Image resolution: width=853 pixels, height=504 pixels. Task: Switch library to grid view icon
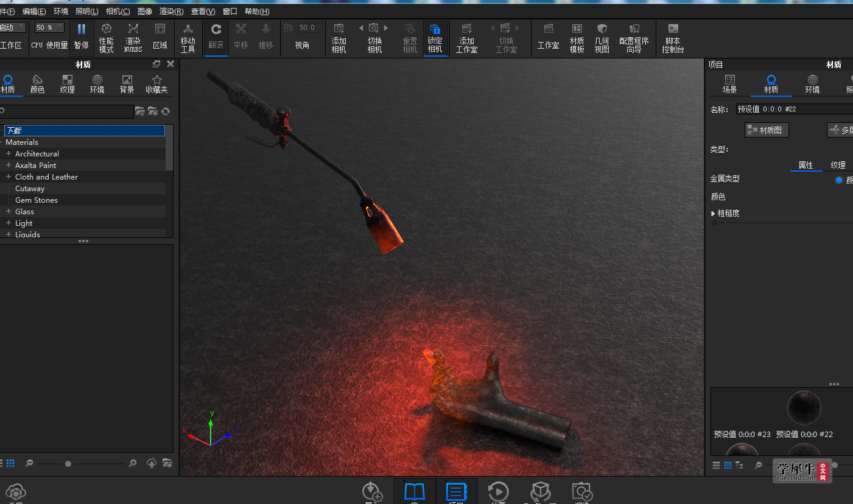point(10,463)
